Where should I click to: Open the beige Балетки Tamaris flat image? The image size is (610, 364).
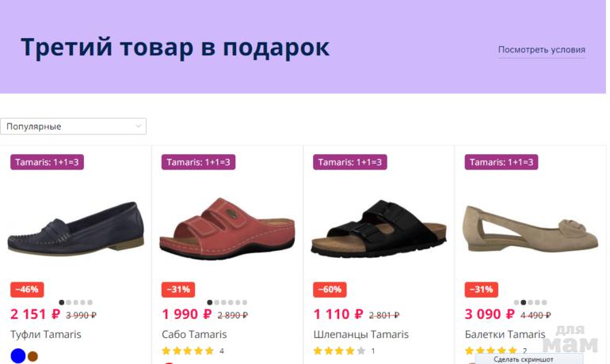click(x=529, y=229)
